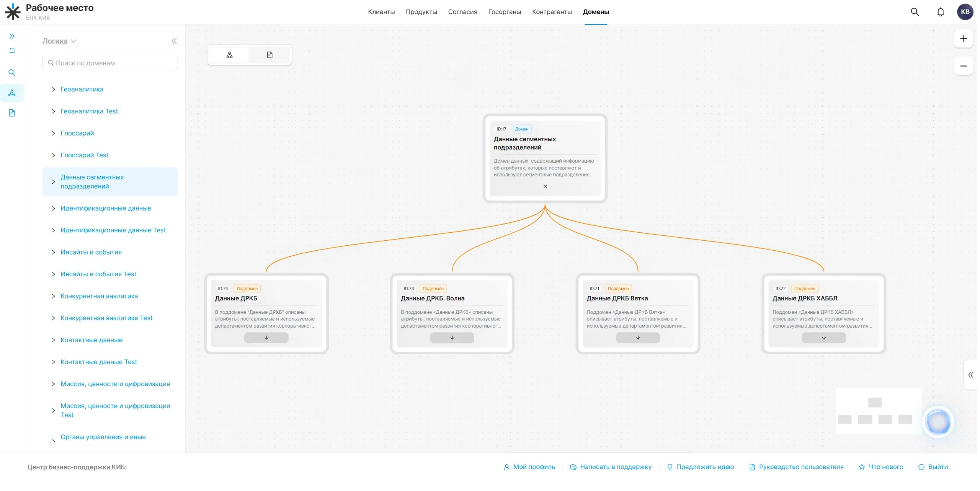Screen dimensions: 980x491
Task: Zoom in the diagram with plus button
Action: (963, 39)
